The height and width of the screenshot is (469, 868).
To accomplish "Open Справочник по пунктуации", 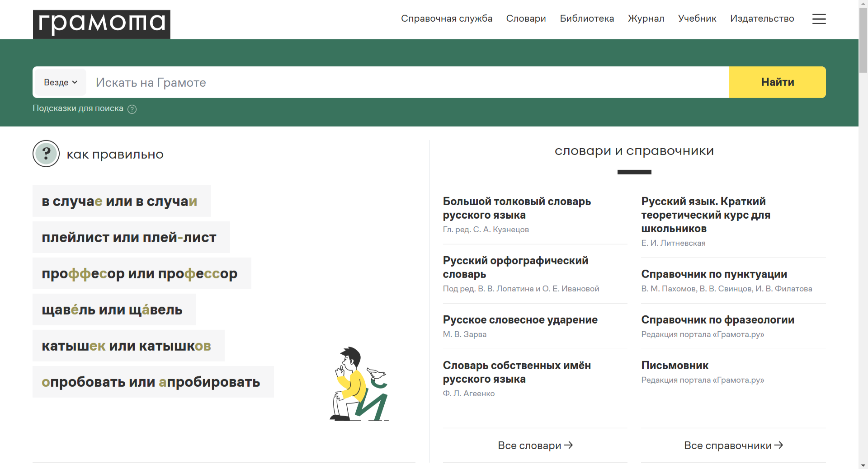I will click(714, 274).
